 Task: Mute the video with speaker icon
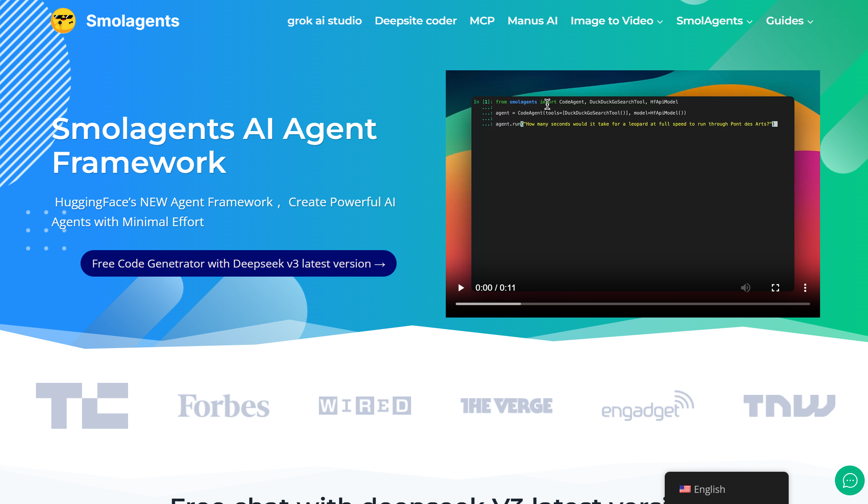click(x=745, y=288)
